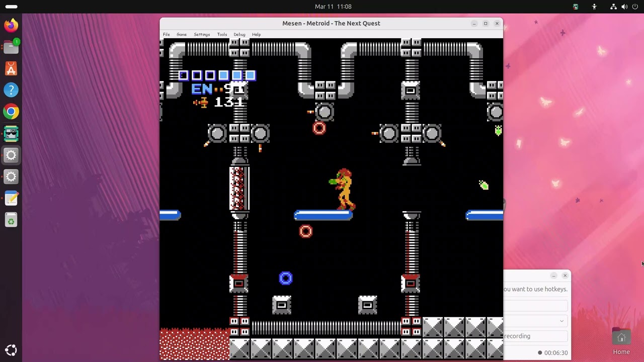Click Samus character in the game view

[343, 190]
